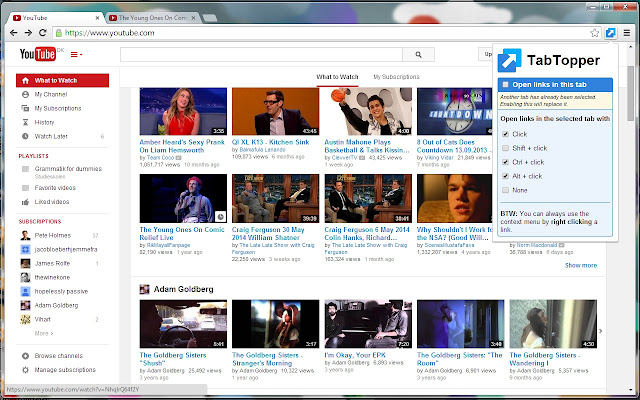Click Vihart channel avatar
Viewport: 640px width, 400px height.
(x=25, y=320)
